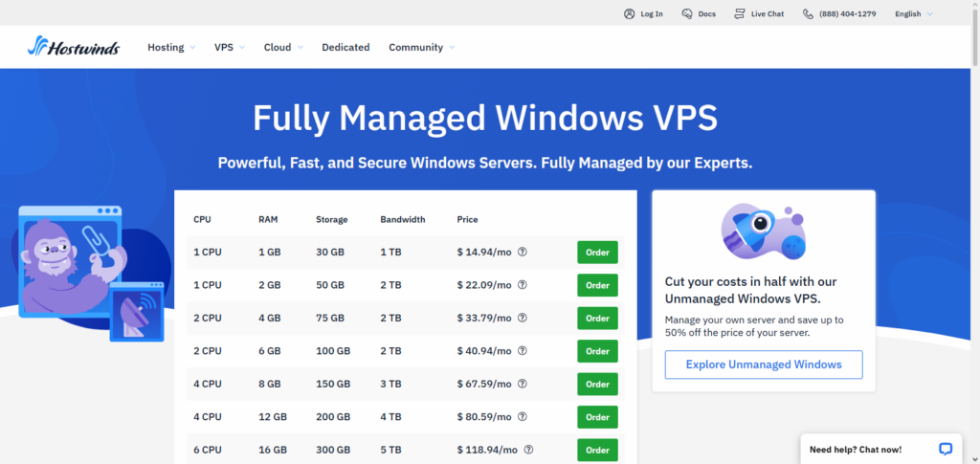Click the Bandwidth column header
This screenshot has height=464, width=980.
(x=403, y=219)
